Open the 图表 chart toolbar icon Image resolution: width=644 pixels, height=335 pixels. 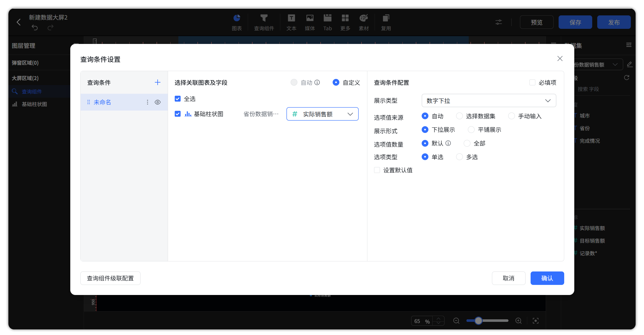point(237,22)
